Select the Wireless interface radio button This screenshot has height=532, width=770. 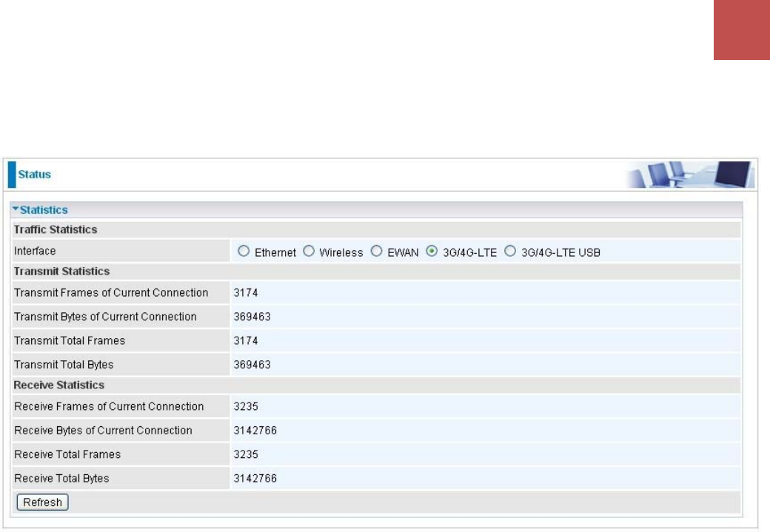pyautogui.click(x=309, y=252)
